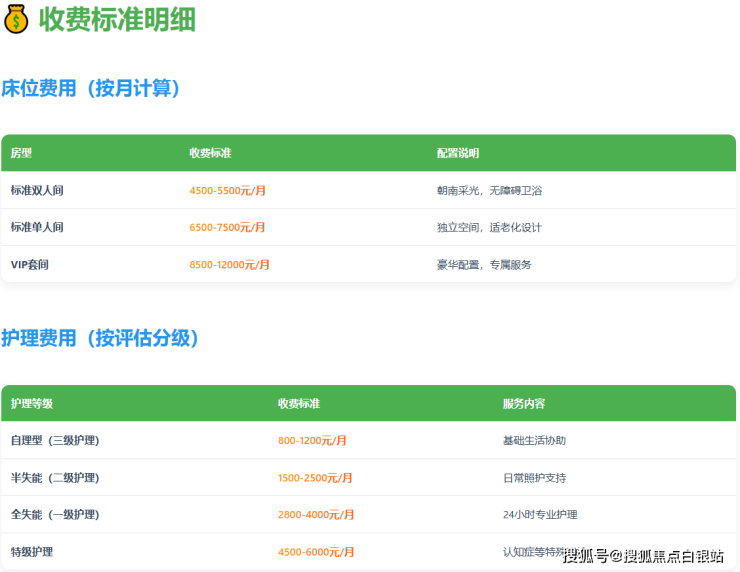Screen dimensions: 740x572
Task: Select the 自理型（三级护理） row label
Action: [55, 440]
